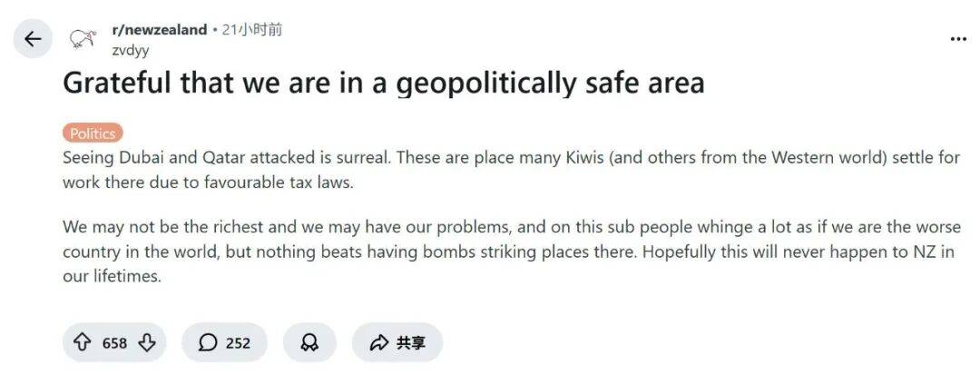Upvote the post
Screen dimensions: 980x375
(82, 342)
